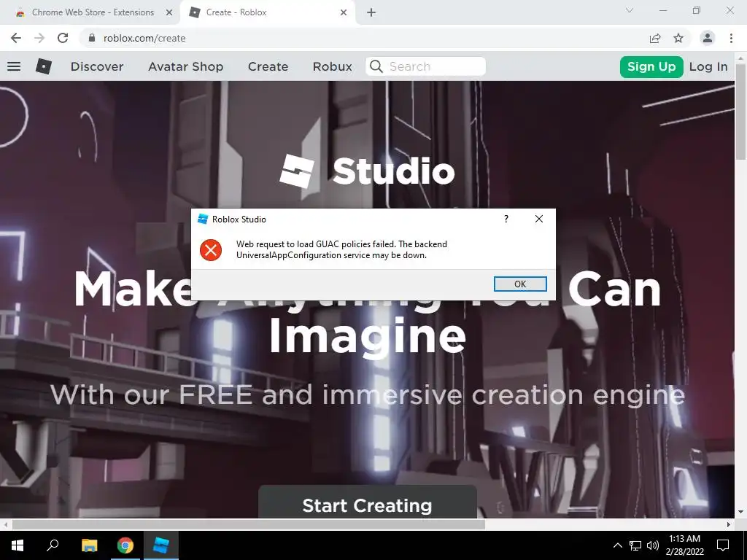Screen dimensions: 747x560
Task: Open the Chrome profile avatar menu
Action: pos(708,38)
